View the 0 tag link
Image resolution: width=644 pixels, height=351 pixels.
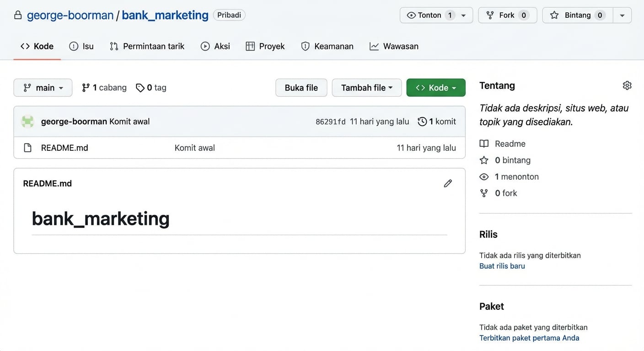pos(151,88)
